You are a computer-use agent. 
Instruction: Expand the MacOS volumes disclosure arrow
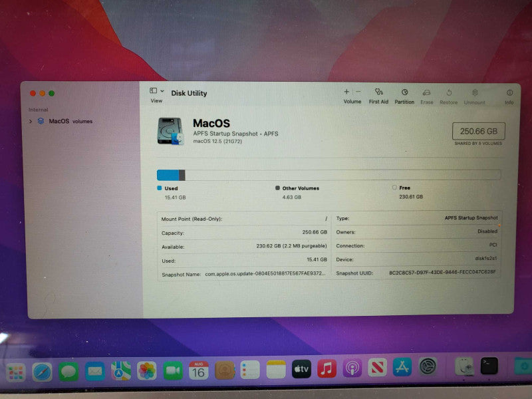(31, 121)
